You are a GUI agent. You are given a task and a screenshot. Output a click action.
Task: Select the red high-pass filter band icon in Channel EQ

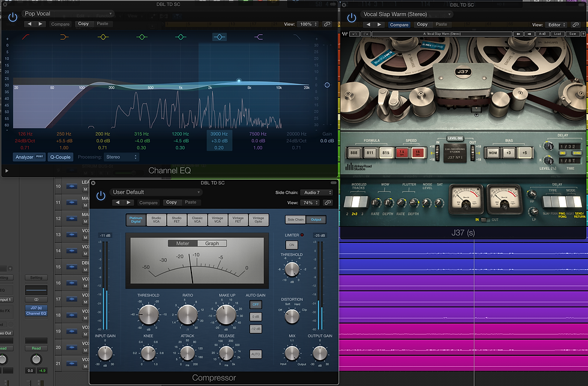(x=25, y=37)
